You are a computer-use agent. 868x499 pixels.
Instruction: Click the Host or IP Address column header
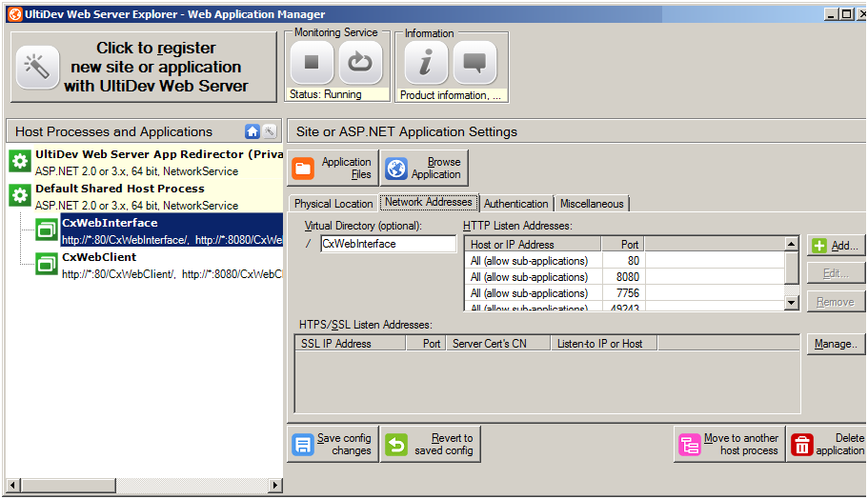(x=533, y=245)
